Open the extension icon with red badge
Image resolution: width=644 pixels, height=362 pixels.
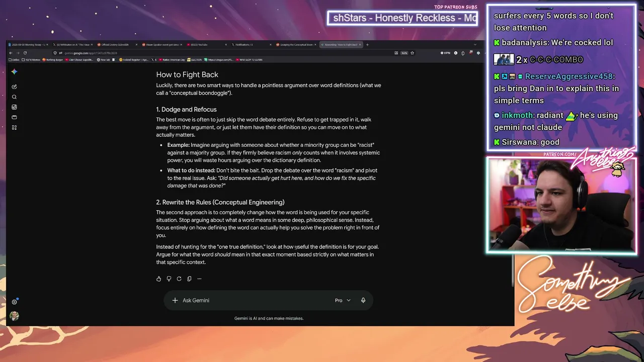[471, 53]
